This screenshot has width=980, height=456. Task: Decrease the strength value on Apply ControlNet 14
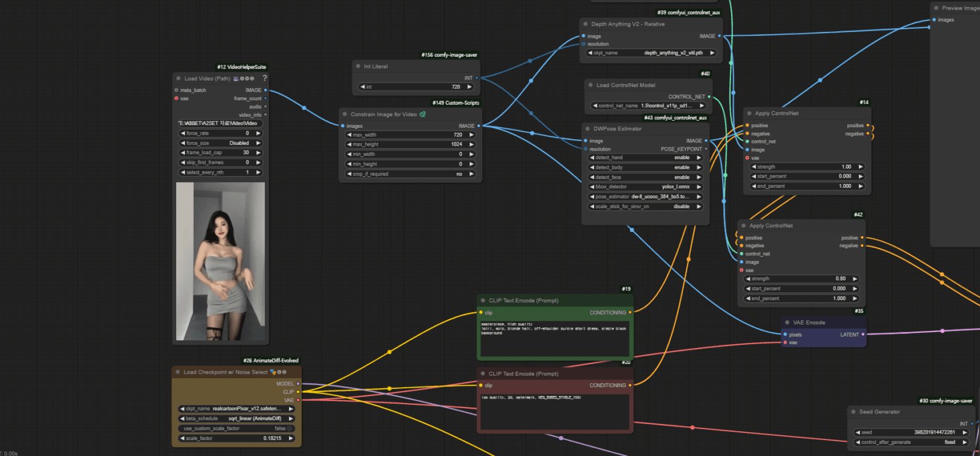754,166
